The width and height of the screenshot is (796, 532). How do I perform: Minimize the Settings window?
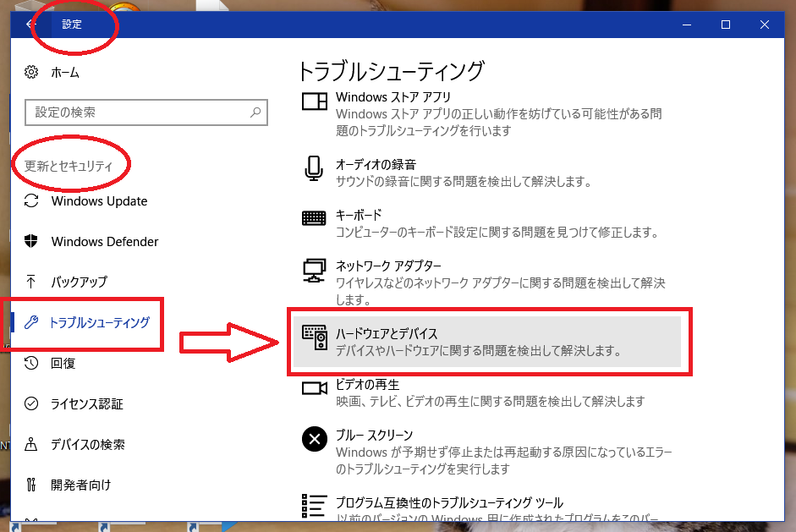(687, 25)
